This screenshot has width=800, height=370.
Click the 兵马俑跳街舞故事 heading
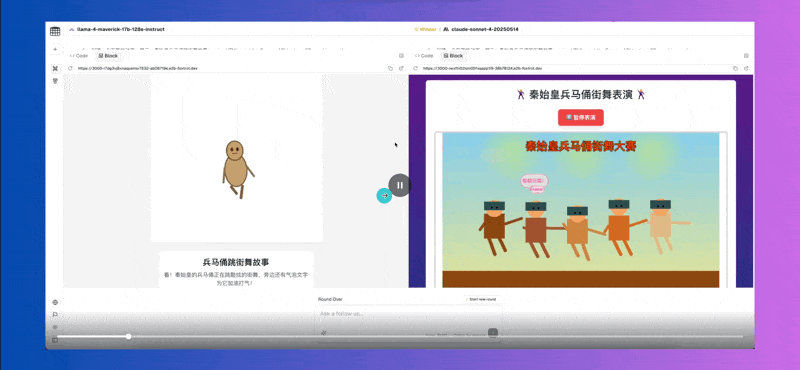[x=236, y=262]
